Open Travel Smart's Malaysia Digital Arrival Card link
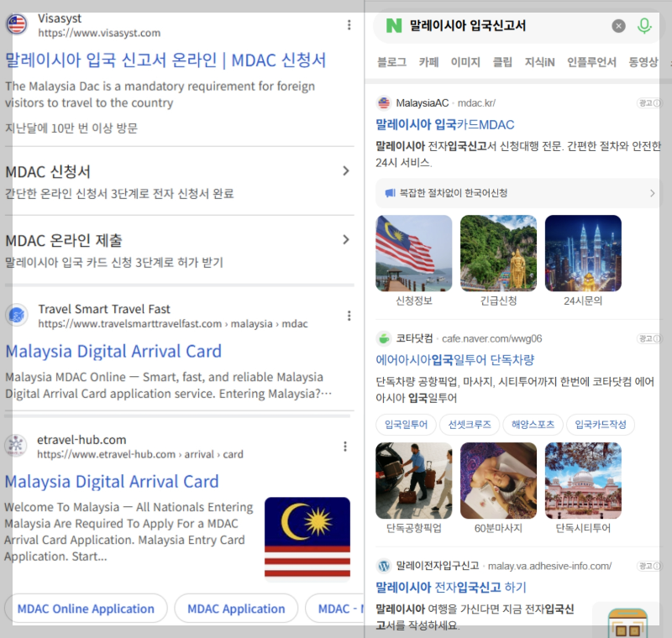 point(113,352)
